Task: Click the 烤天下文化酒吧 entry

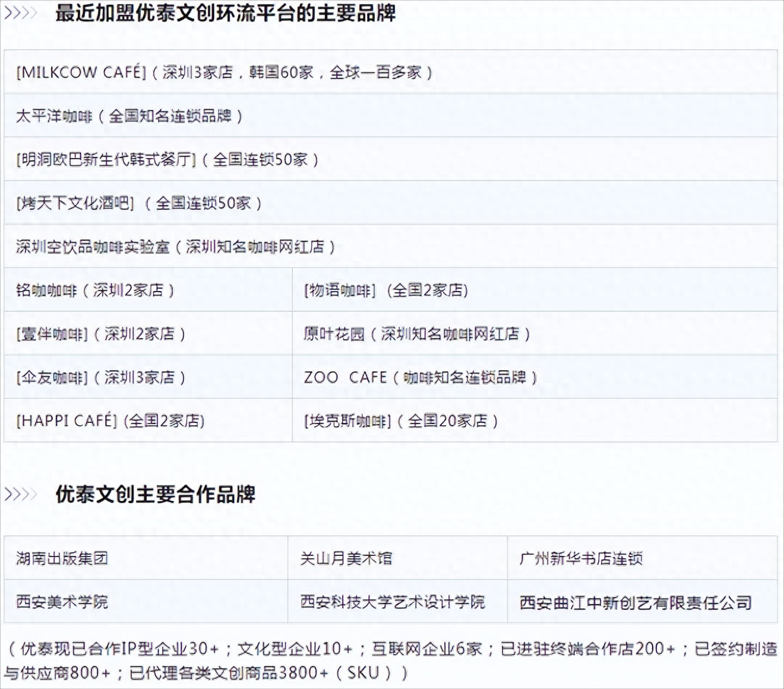Action: point(139,203)
